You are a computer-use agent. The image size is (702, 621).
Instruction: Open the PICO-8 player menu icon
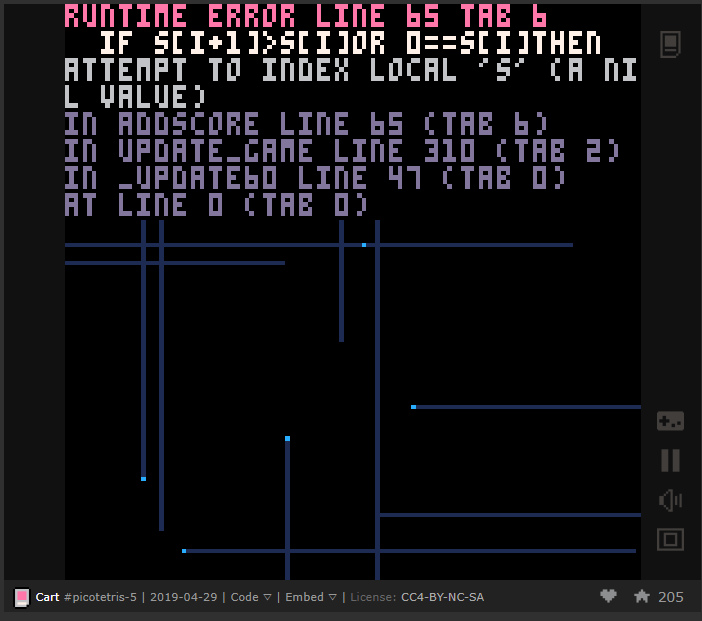tap(670, 44)
